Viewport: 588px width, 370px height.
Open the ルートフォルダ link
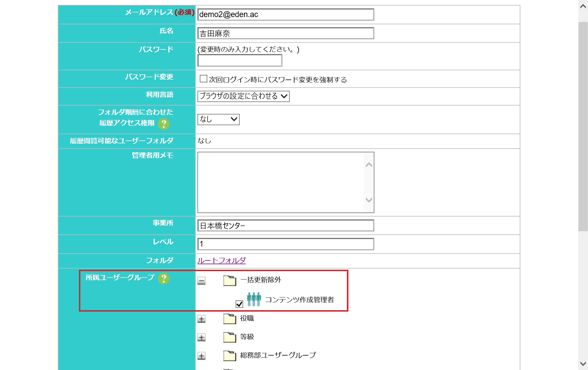[x=221, y=260]
